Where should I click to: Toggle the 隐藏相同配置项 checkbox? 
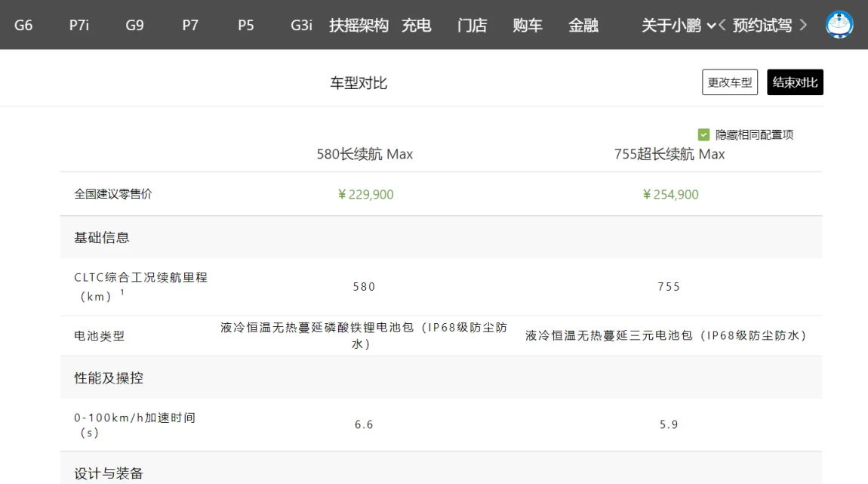703,134
